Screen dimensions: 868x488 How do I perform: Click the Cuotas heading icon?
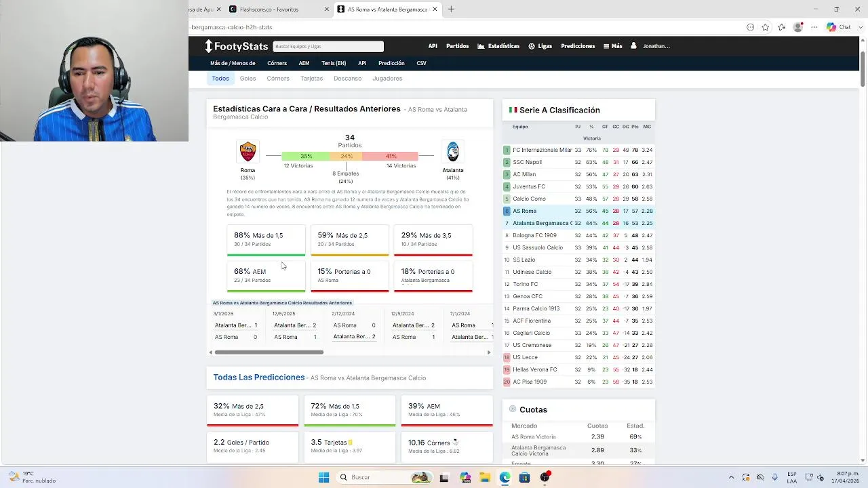click(x=513, y=409)
